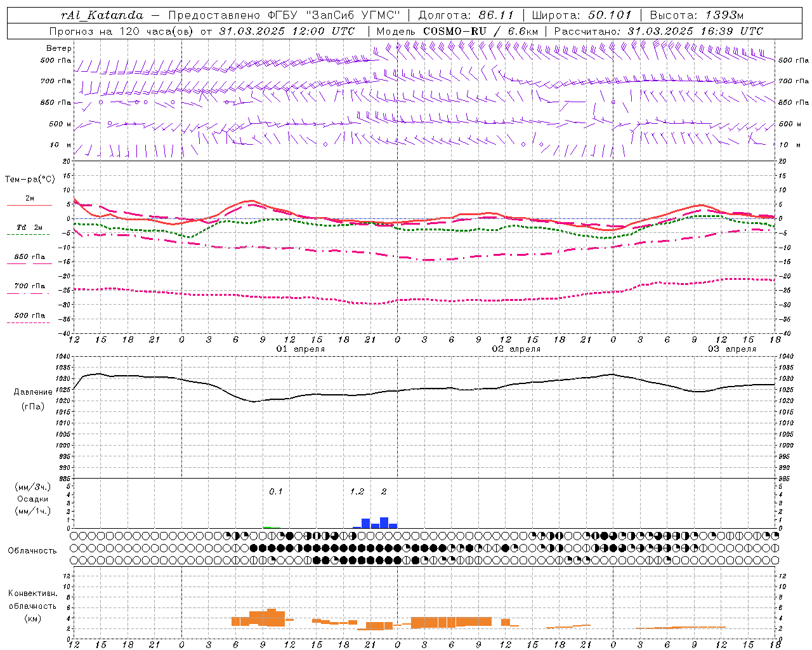
Task: Click the Широта: 50.101 header field
Action: 582,15
